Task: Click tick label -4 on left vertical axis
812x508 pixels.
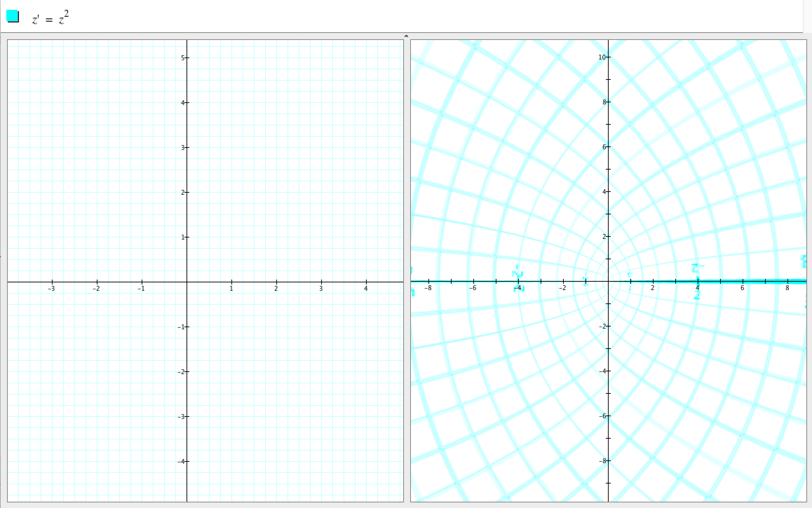Action: pyautogui.click(x=181, y=461)
